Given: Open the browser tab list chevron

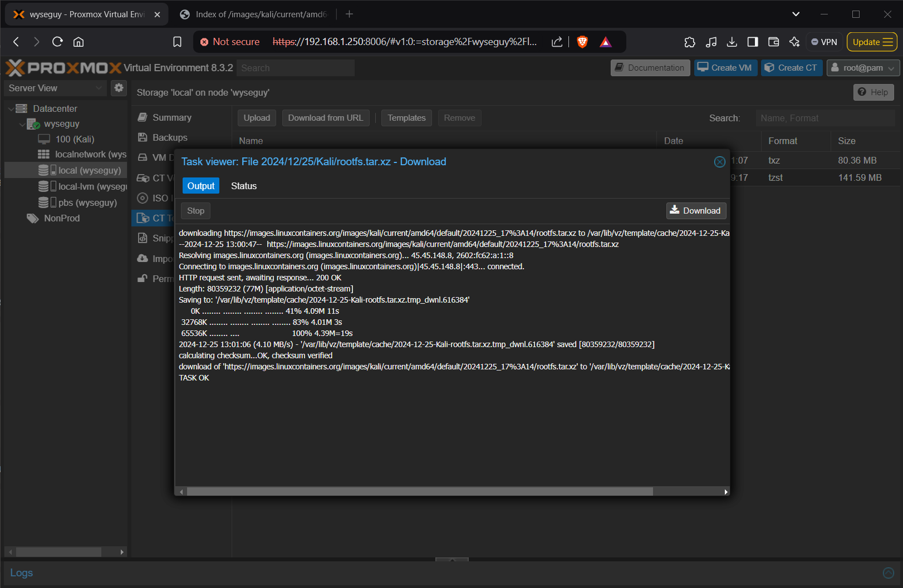Looking at the screenshot, I should (x=796, y=14).
